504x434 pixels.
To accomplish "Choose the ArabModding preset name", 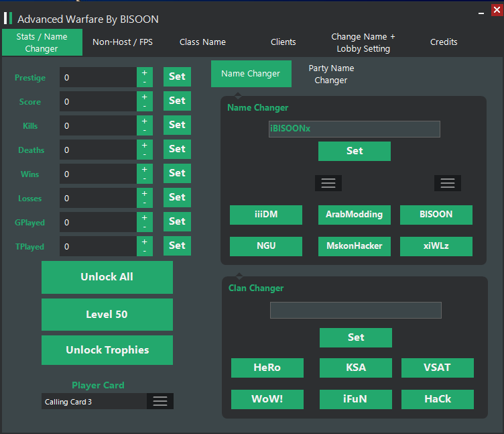I will click(x=355, y=215).
